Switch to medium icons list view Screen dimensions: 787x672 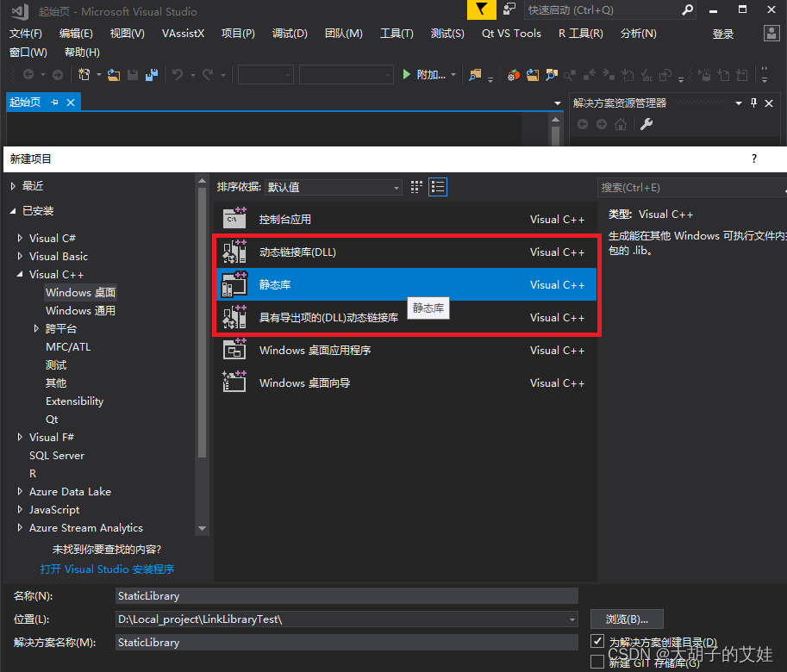coord(438,187)
